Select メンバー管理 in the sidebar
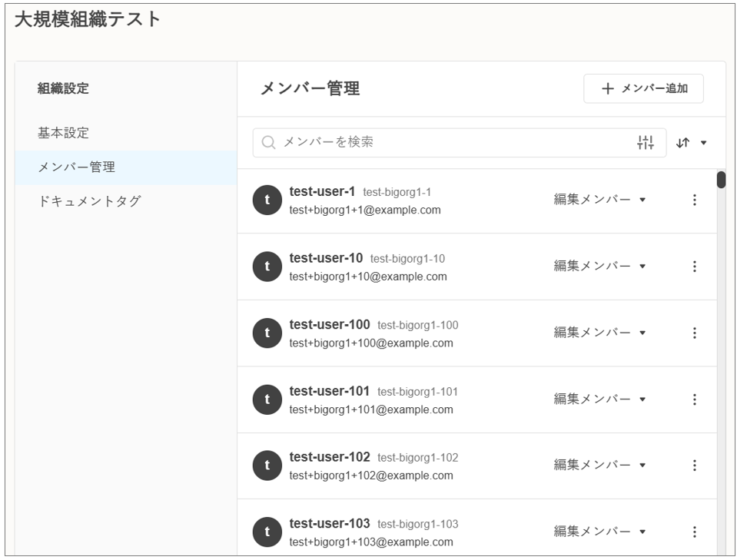747x560 pixels. pyautogui.click(x=76, y=167)
